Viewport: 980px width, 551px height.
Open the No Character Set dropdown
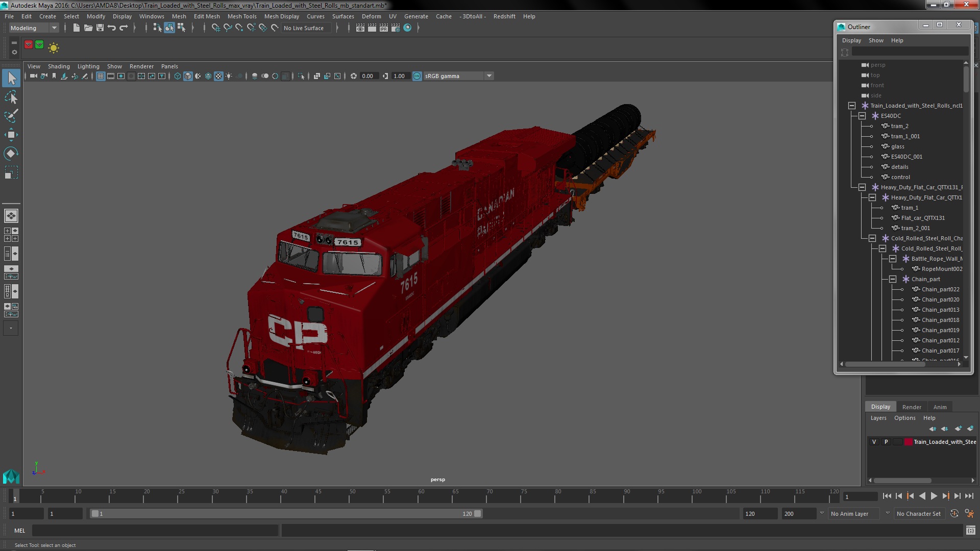pyautogui.click(x=919, y=514)
